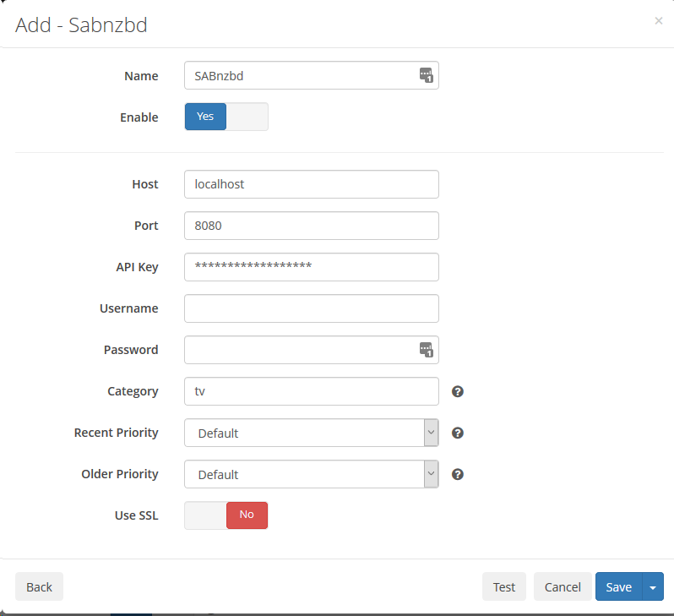Focus the API Key input field
674x616 pixels.
click(x=311, y=267)
